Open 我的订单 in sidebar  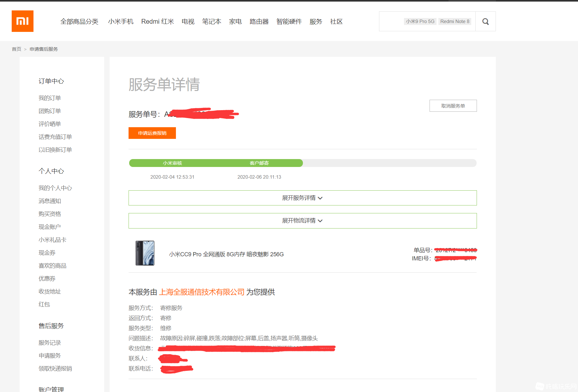50,98
